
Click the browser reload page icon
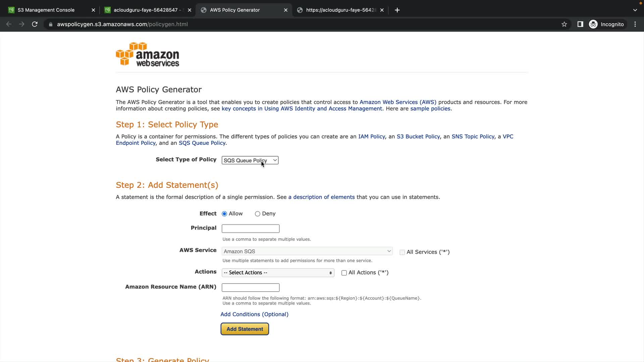(35, 24)
